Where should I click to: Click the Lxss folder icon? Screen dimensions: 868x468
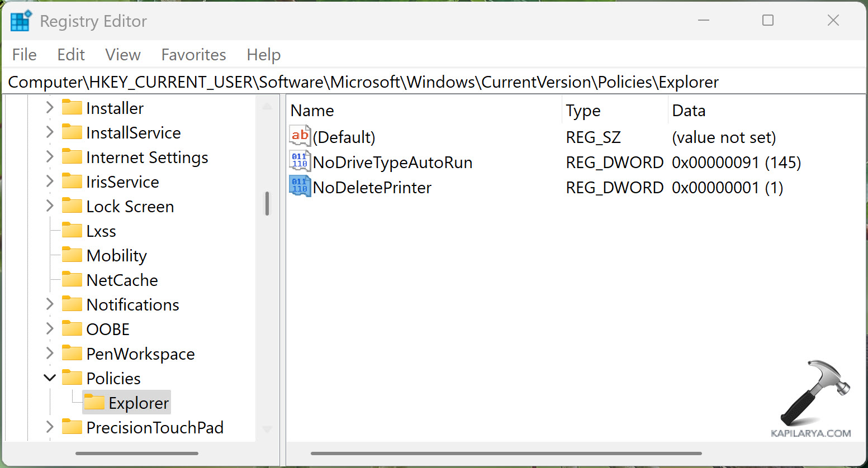coord(72,231)
